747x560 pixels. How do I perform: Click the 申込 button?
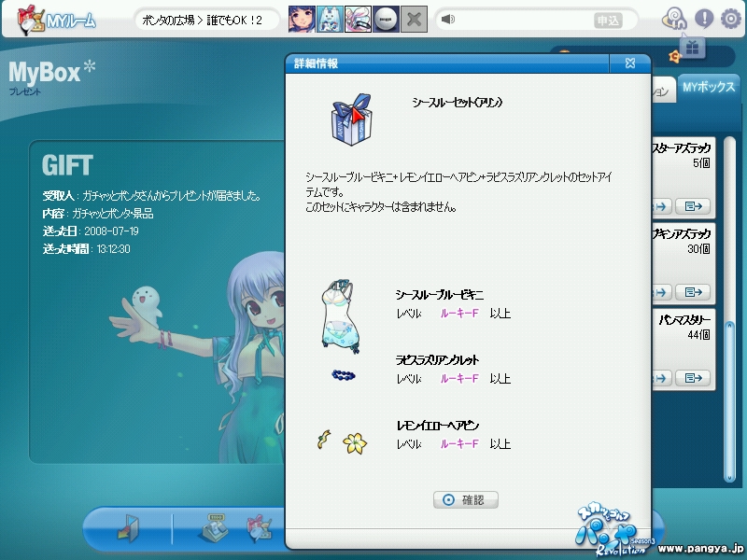[608, 21]
